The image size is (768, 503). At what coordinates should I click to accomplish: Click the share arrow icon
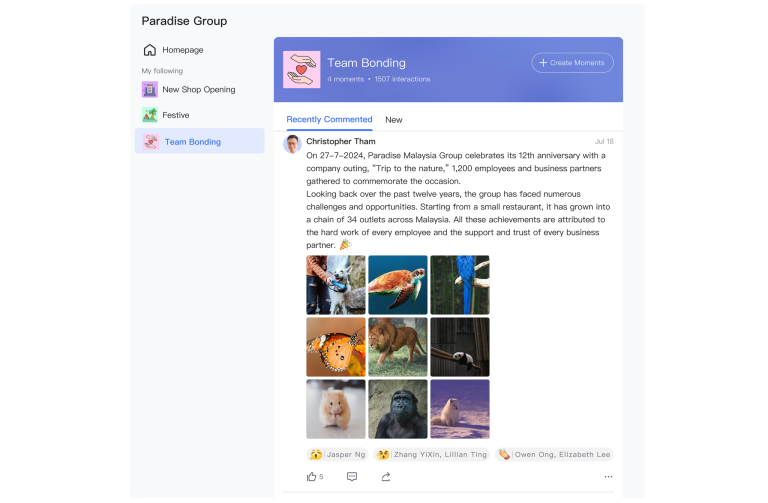[x=386, y=477]
